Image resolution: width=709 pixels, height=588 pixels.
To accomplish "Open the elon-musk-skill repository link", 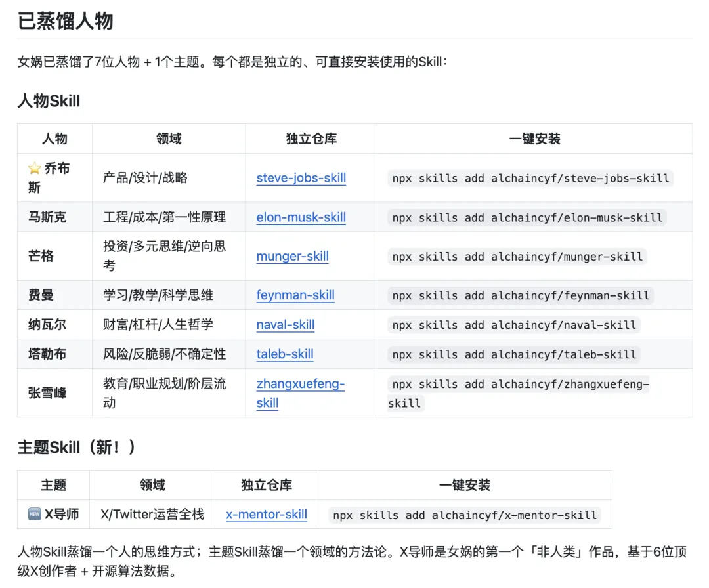I will point(301,217).
